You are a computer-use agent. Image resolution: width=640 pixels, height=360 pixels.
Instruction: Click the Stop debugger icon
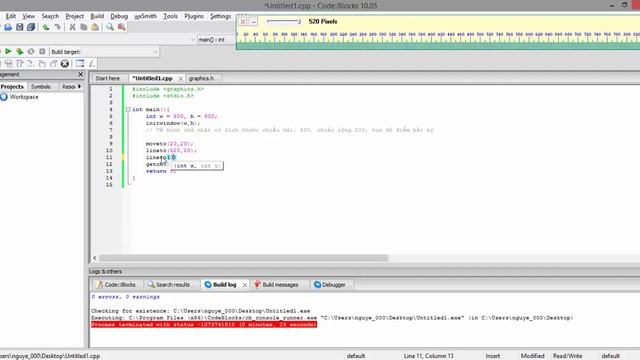65,64
